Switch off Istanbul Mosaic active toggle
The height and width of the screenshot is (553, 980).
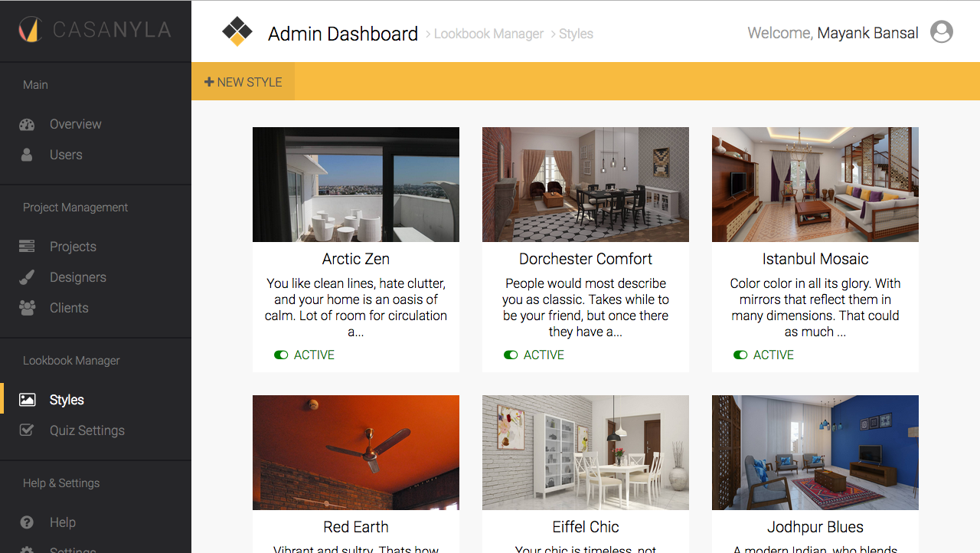point(740,355)
